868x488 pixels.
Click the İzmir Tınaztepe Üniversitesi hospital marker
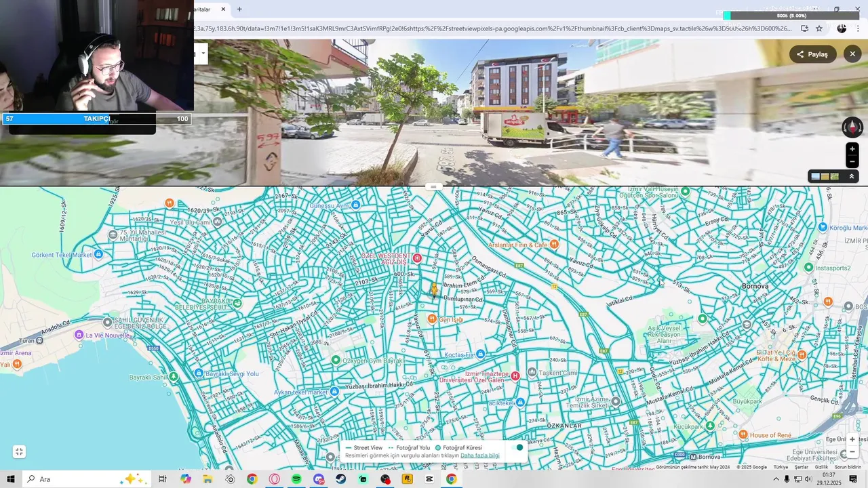pos(515,375)
